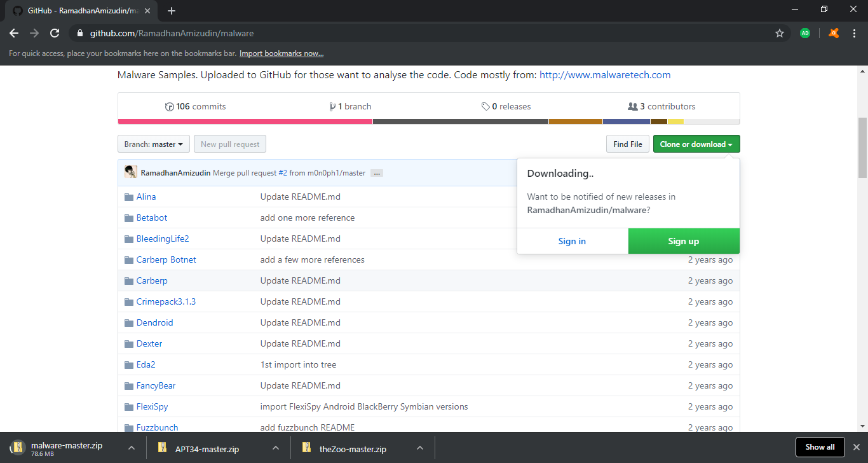This screenshot has height=463, width=868.
Task: Click the APT34-master.zip file icon
Action: 163,447
